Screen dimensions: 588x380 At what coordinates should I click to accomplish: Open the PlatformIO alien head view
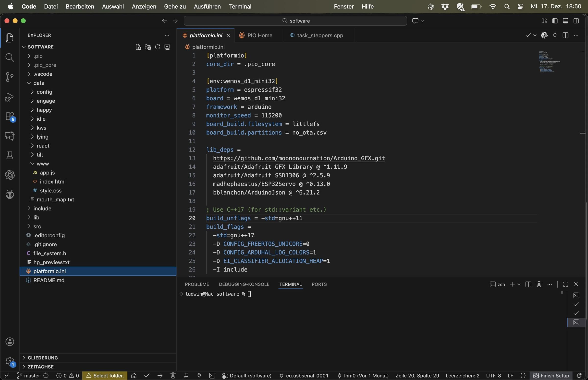[10, 195]
